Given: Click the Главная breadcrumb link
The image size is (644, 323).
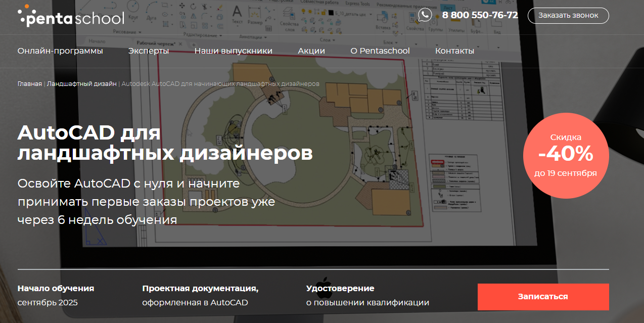Looking at the screenshot, I should 29,83.
